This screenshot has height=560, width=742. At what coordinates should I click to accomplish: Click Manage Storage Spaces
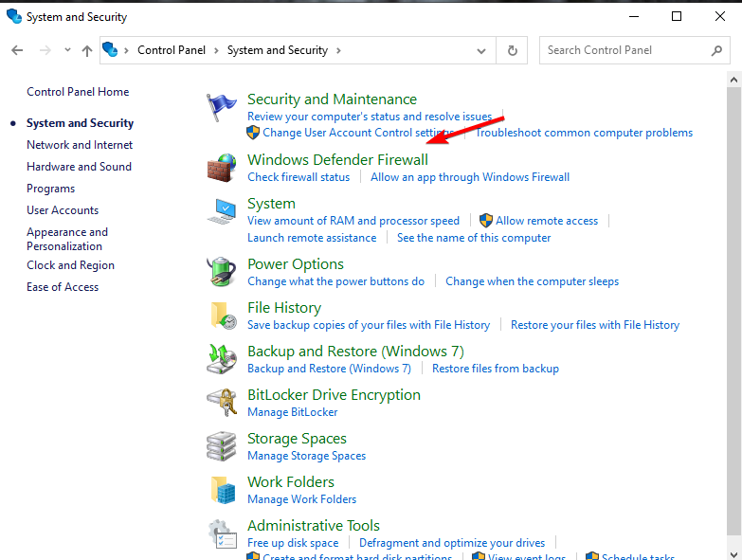click(x=307, y=455)
